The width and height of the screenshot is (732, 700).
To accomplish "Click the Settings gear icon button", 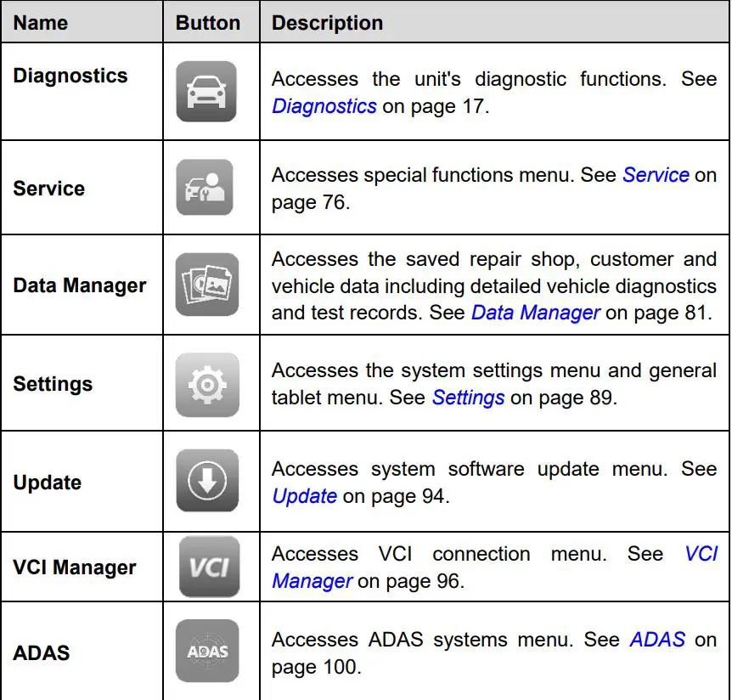I will (207, 385).
